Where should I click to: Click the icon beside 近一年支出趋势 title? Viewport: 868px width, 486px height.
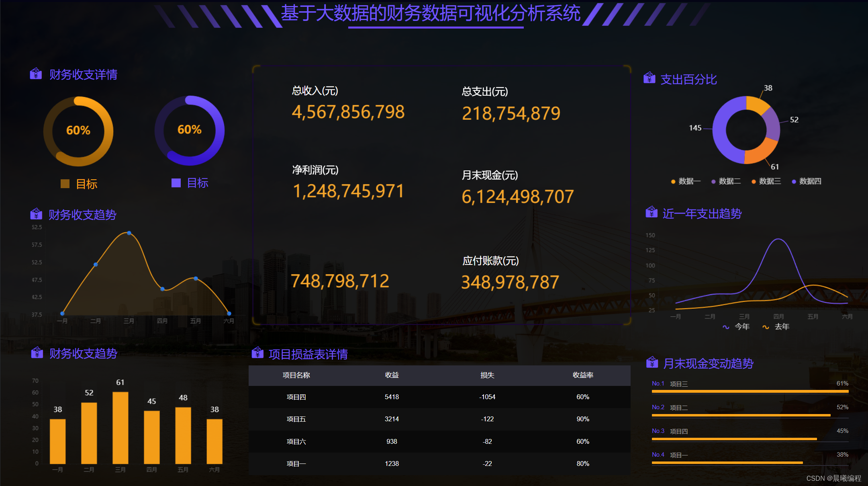651,212
